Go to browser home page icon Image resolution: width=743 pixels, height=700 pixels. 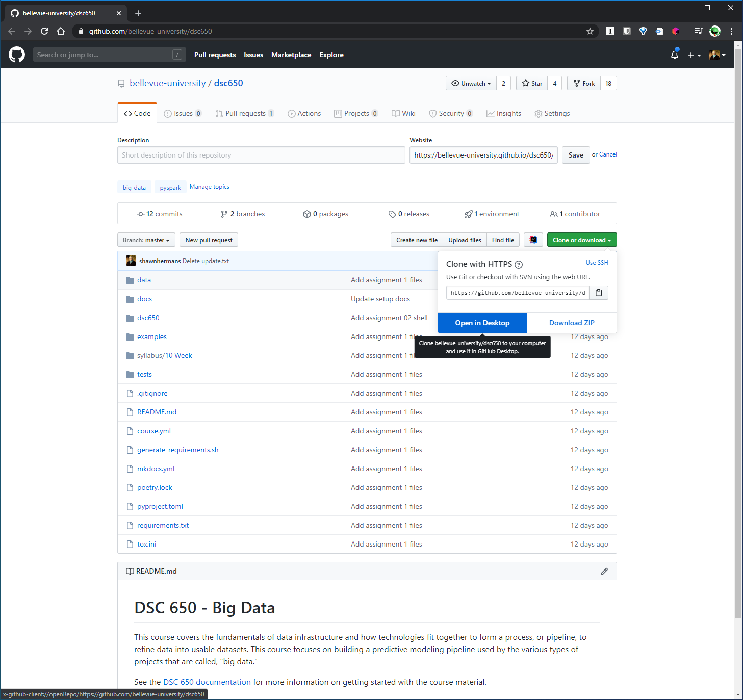[61, 31]
